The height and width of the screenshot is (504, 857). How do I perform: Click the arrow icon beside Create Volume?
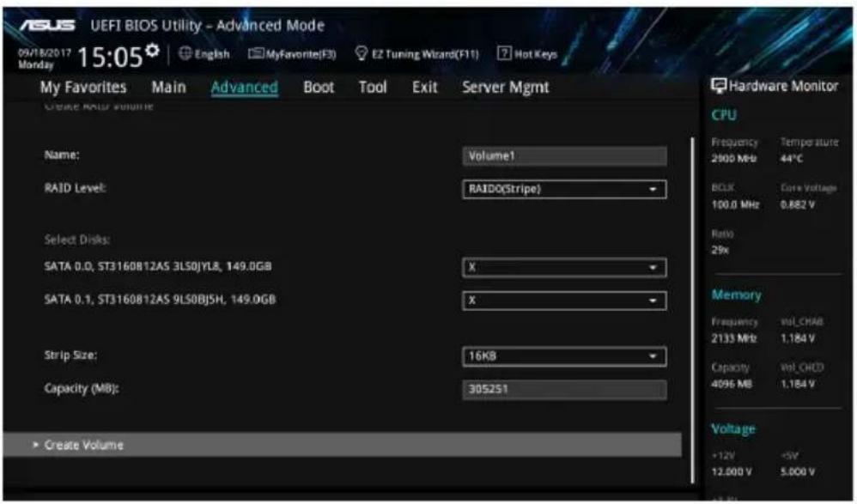click(x=35, y=445)
